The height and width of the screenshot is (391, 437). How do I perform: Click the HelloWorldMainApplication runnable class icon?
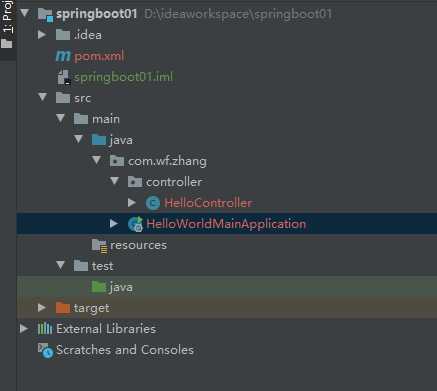point(135,224)
